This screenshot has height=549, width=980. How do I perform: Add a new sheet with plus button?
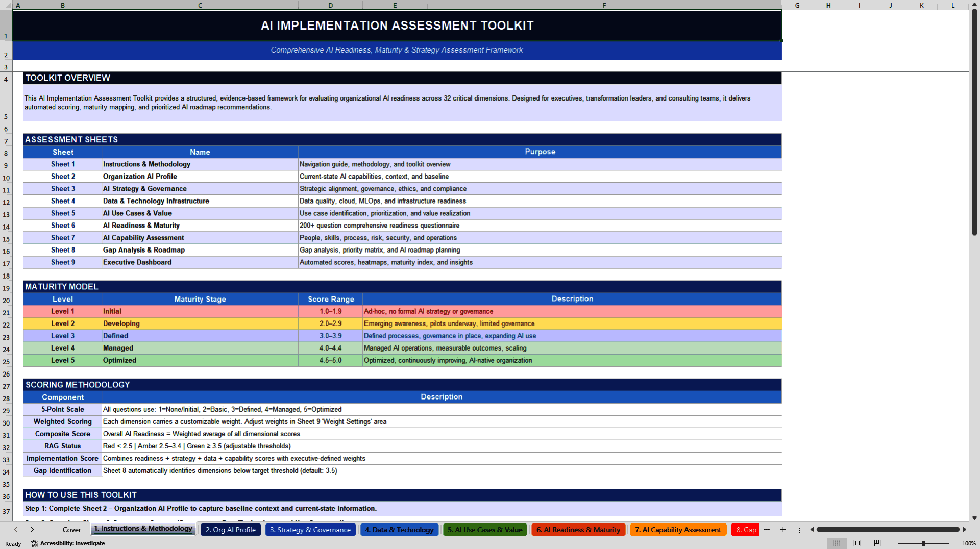tap(783, 530)
